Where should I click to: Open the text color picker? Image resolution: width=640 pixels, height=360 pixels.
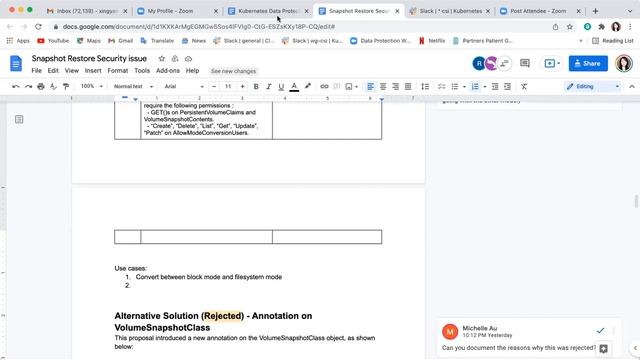[294, 87]
